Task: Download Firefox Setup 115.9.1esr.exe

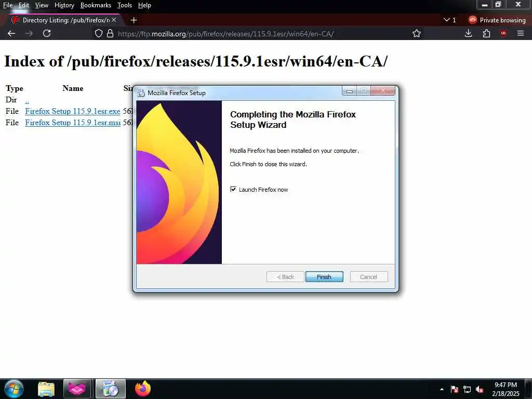Action: pyautogui.click(x=72, y=111)
